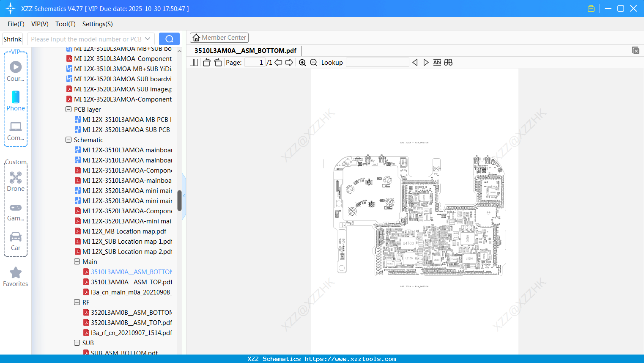Viewport: 644px width, 363px height.
Task: Open the zoom in tool on PDF toolbar
Action: coord(302,62)
